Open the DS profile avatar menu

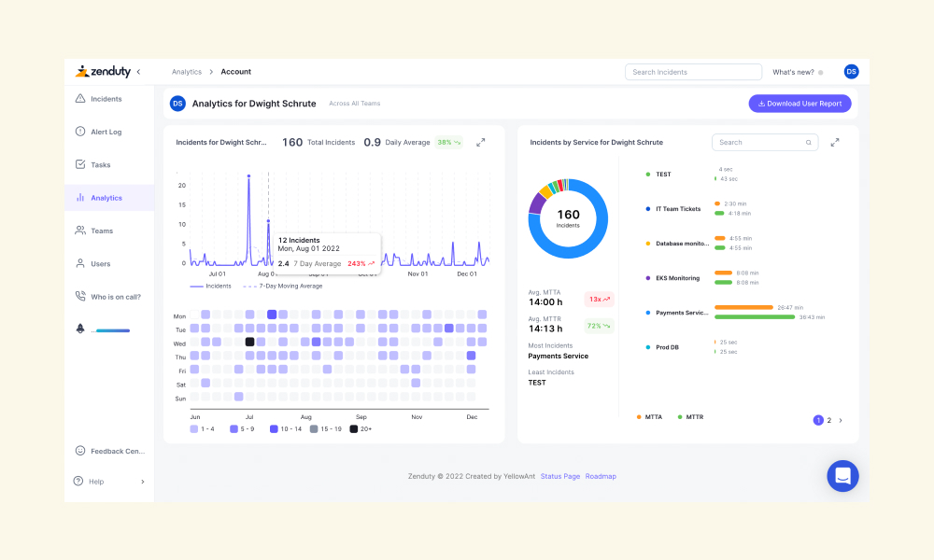(851, 72)
